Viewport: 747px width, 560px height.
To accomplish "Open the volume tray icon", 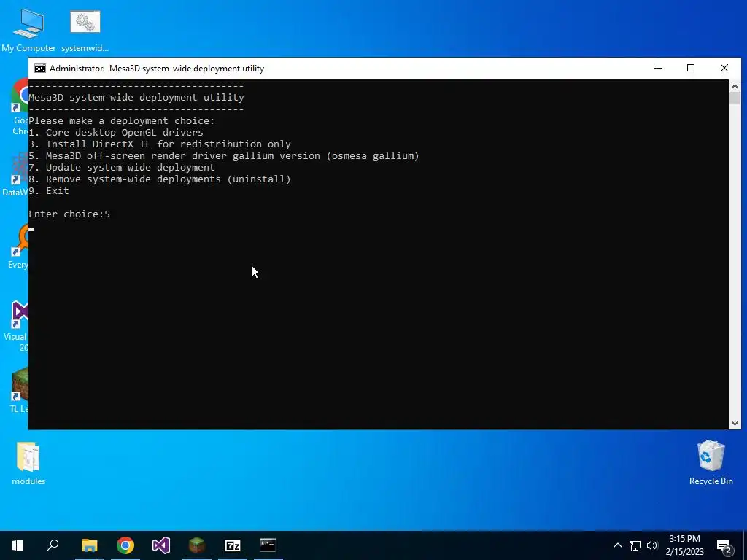I will point(652,545).
